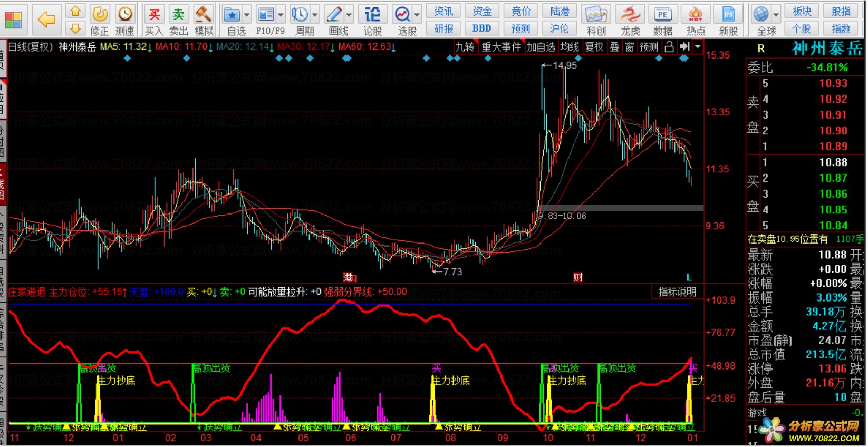Open the 选股 stock screener icon
This screenshot has width=868, height=447.
pos(402,14)
